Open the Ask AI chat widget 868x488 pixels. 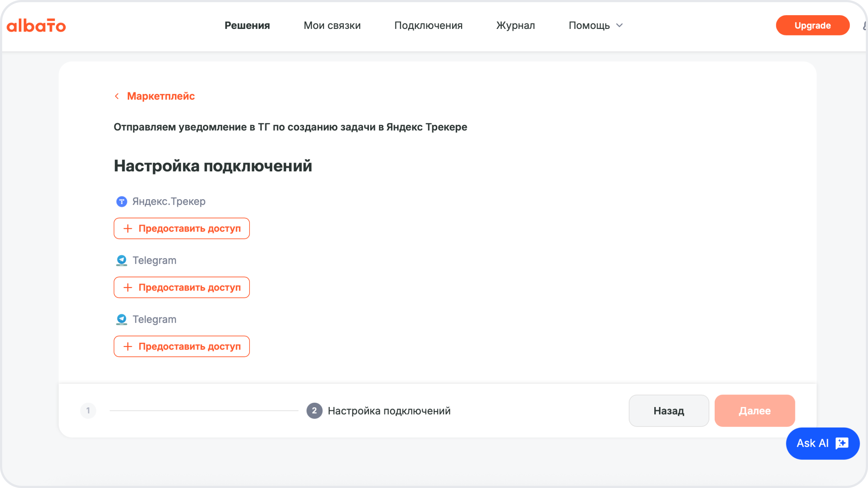click(x=822, y=443)
